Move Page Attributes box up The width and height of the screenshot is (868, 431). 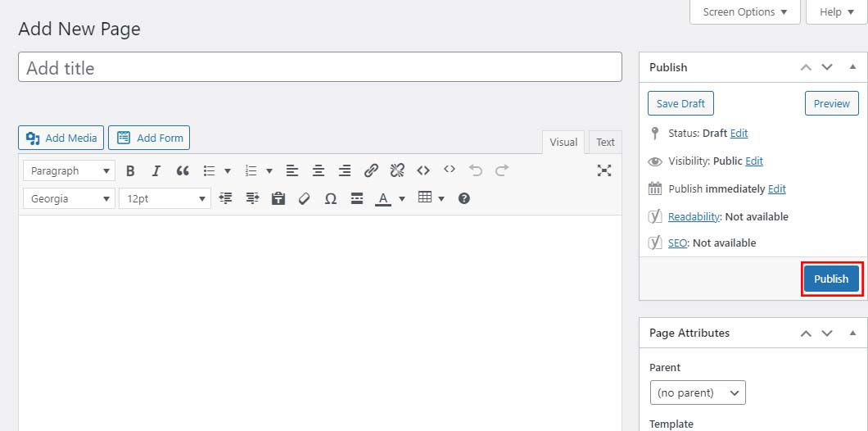pyautogui.click(x=806, y=333)
